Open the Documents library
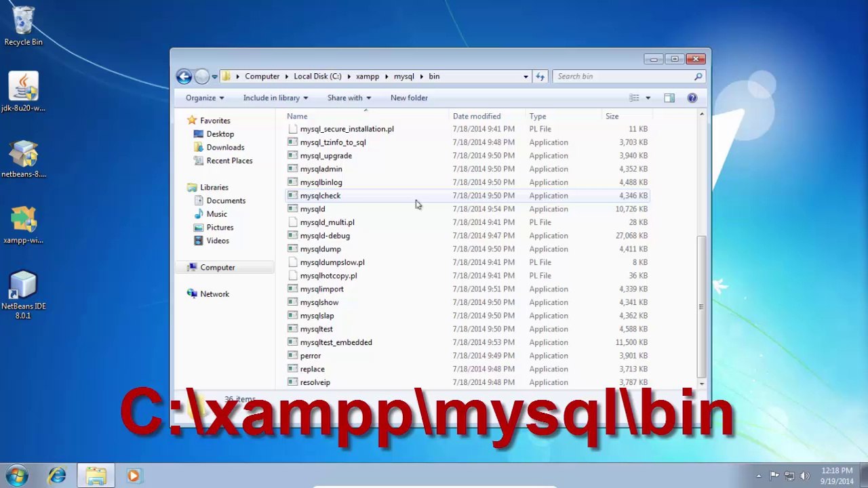The height and width of the screenshot is (488, 868). pyautogui.click(x=226, y=201)
